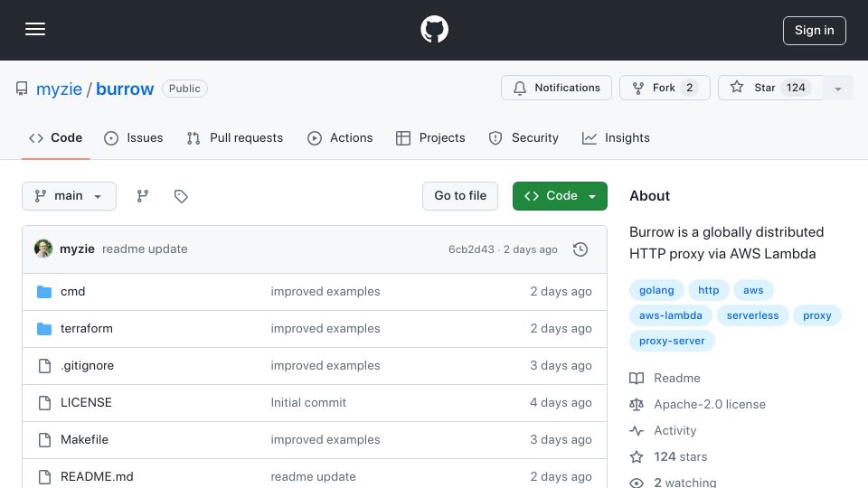Open the Security tab
Viewport: 868px width, 488px height.
(524, 137)
